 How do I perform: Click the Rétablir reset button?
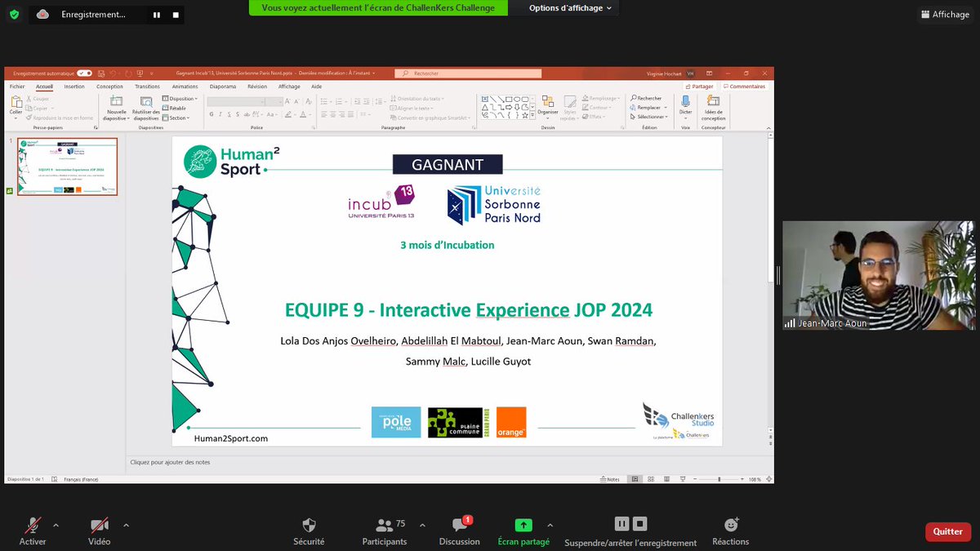(x=175, y=108)
